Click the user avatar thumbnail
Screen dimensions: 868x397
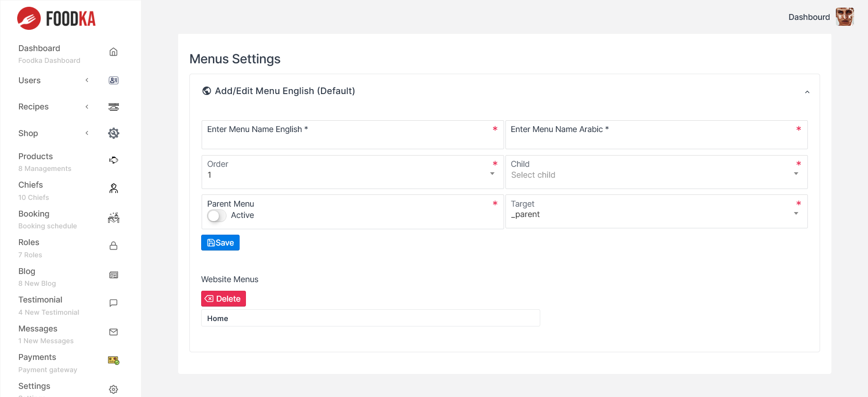tap(844, 17)
